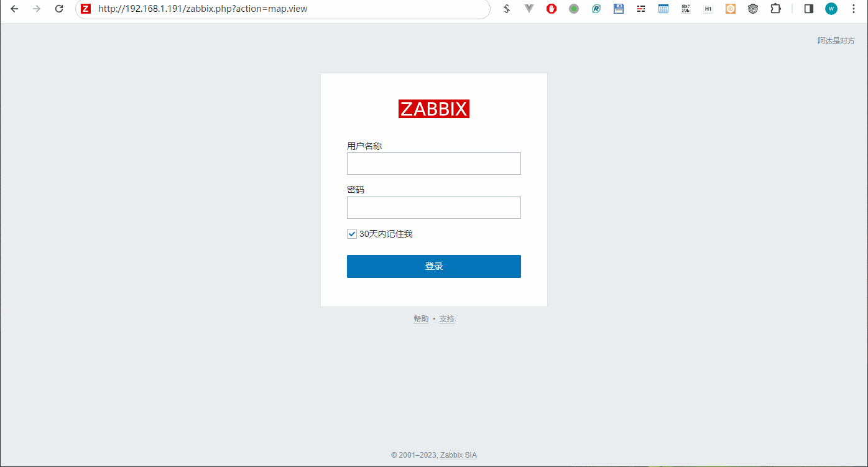Focus the 密码 password input field
The width and height of the screenshot is (868, 467).
434,208
